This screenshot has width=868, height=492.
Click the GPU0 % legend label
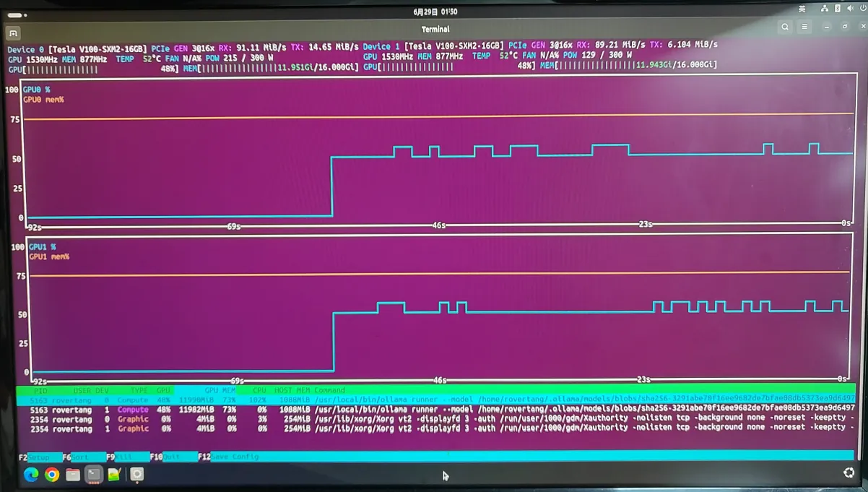click(37, 90)
